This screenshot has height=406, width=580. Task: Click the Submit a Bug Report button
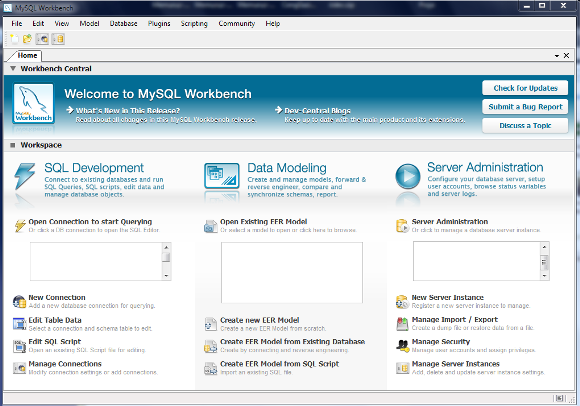(x=525, y=107)
